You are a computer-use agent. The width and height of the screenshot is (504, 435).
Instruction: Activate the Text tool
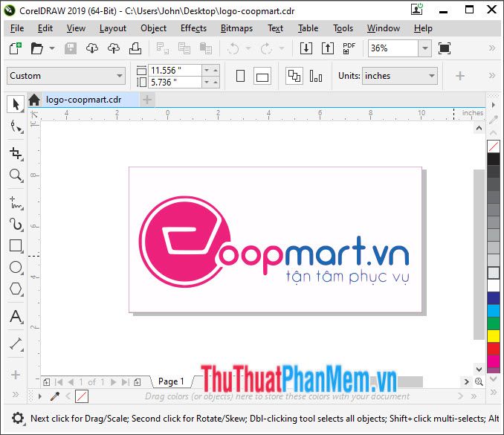click(x=16, y=316)
